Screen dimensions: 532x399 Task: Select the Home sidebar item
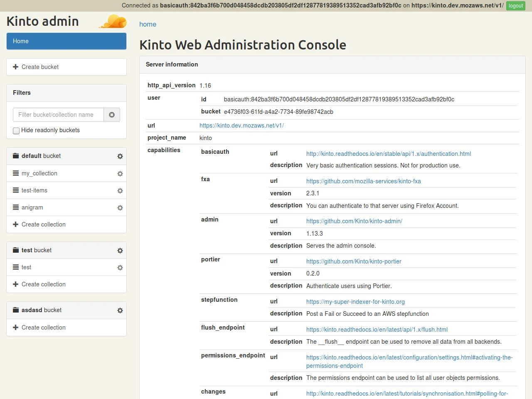(66, 41)
